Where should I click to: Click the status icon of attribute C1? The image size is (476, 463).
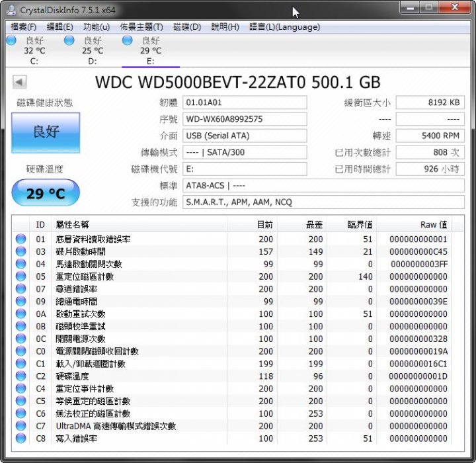tap(20, 363)
